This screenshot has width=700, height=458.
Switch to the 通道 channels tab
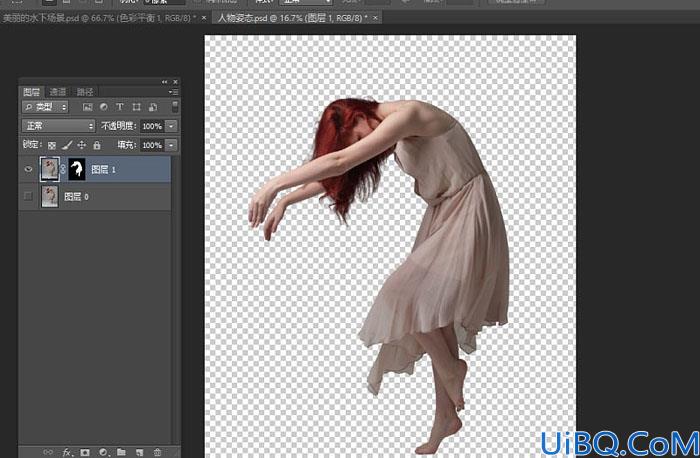point(58,92)
